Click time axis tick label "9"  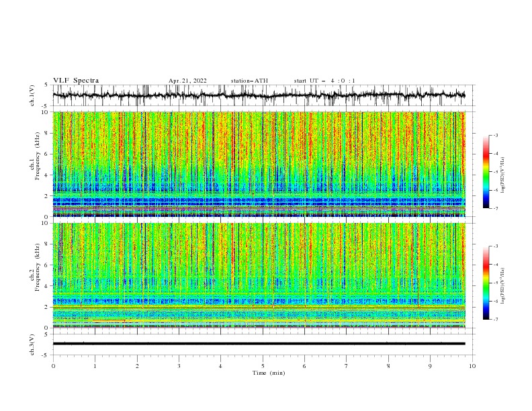(430, 366)
